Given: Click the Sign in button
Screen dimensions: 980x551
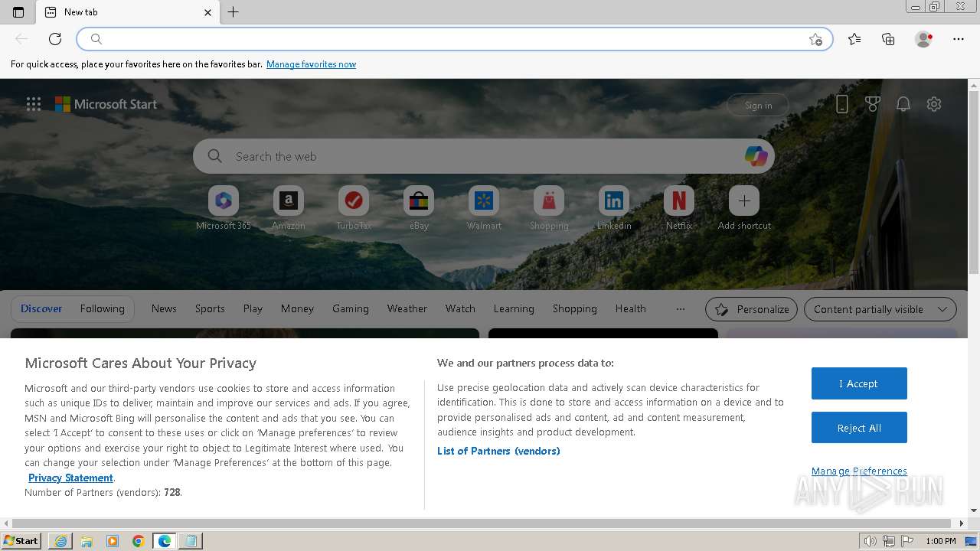Looking at the screenshot, I should pyautogui.click(x=758, y=106).
